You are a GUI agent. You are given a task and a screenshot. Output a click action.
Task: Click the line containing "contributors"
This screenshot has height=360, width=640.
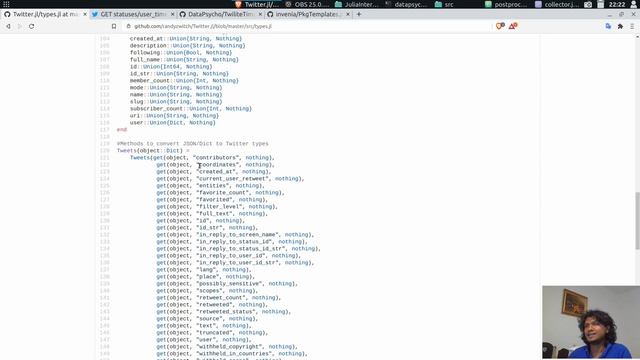point(202,158)
